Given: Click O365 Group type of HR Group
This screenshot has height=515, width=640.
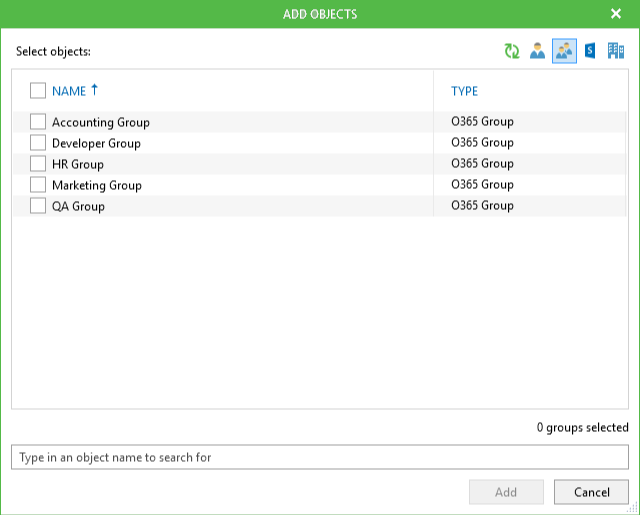Looking at the screenshot, I should click(482, 164).
